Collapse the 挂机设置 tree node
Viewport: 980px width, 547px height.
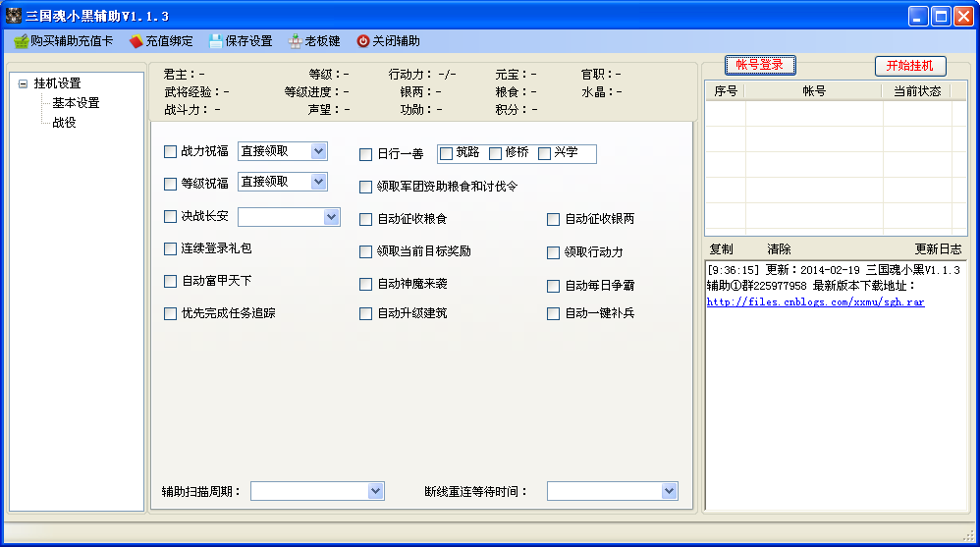tap(24, 83)
